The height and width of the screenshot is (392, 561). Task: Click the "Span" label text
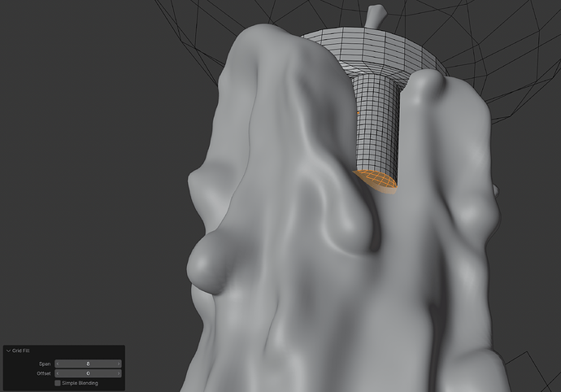(x=45, y=364)
